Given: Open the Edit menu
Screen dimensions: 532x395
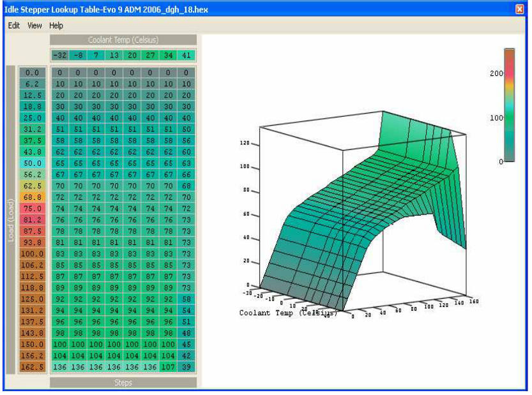Looking at the screenshot, I should click(14, 26).
